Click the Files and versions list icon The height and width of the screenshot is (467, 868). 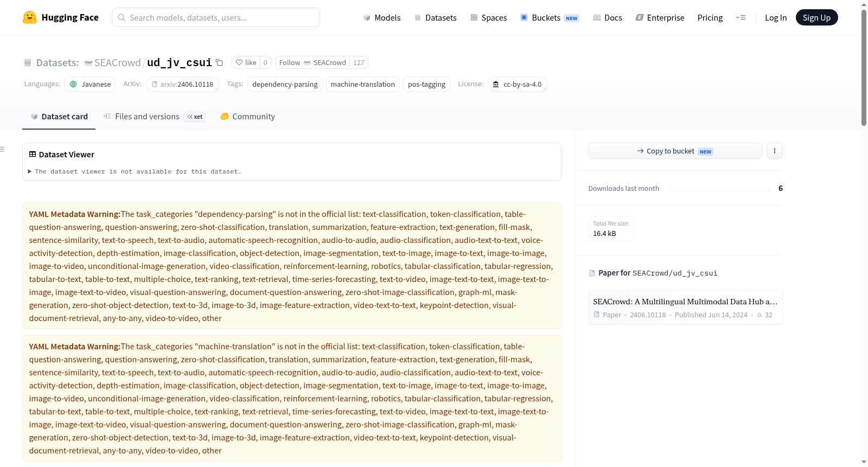pyautogui.click(x=107, y=116)
